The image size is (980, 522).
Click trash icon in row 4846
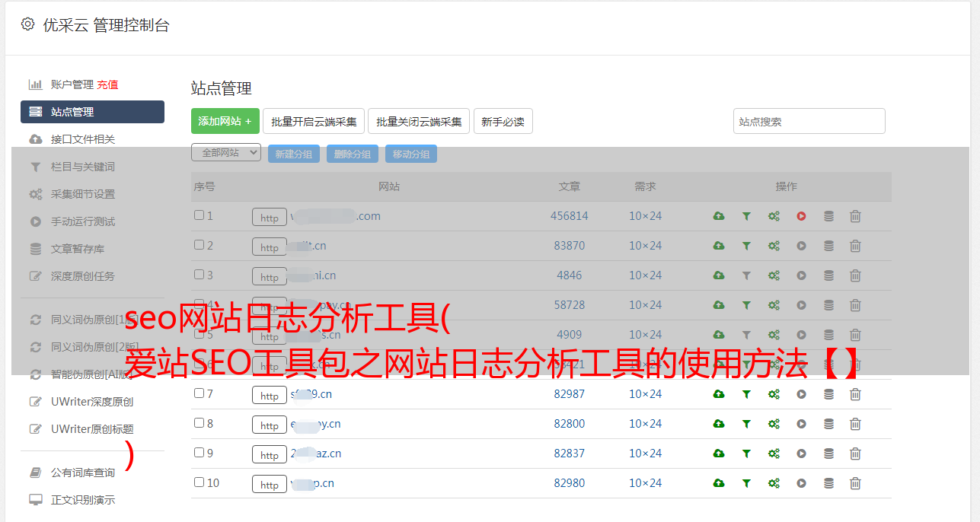point(855,275)
